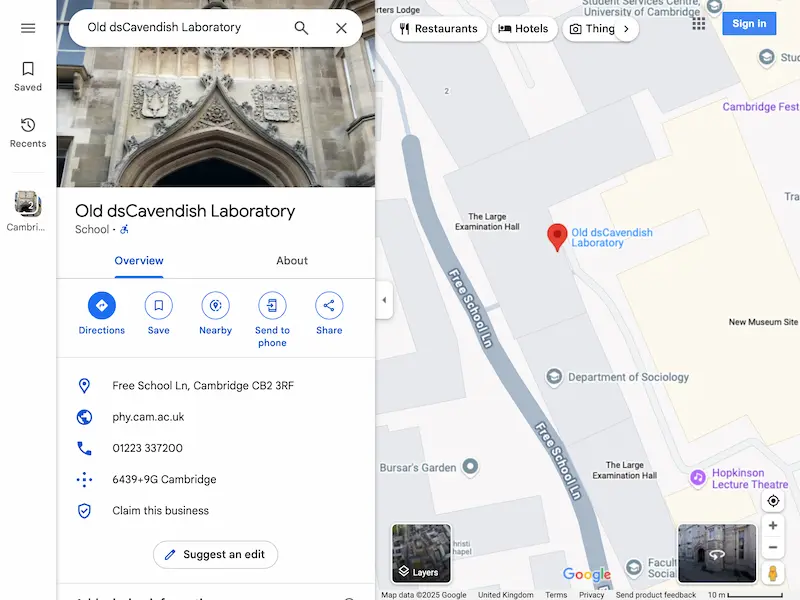800x600 pixels.
Task: Click the Directions button
Action: [x=102, y=306]
